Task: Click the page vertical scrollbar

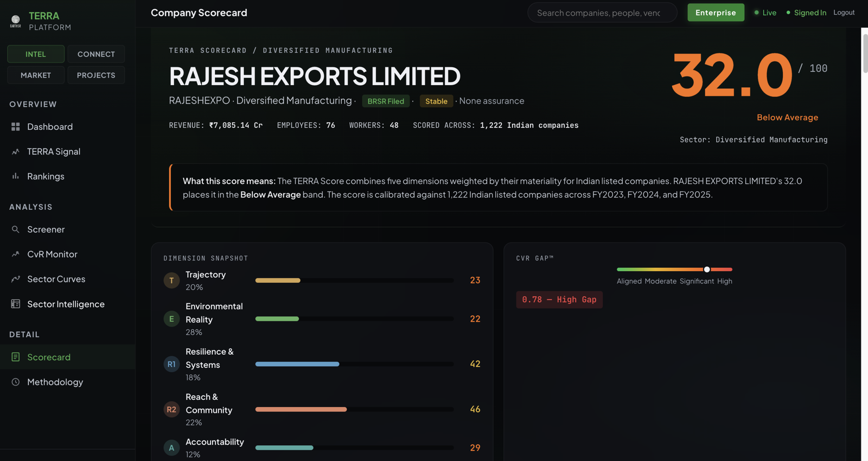Action: pyautogui.click(x=865, y=53)
